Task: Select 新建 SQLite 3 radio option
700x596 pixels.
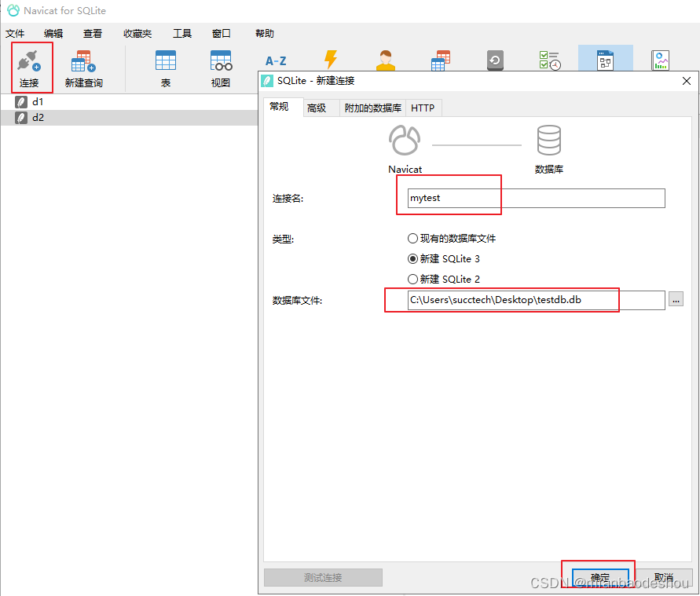Action: [x=444, y=259]
